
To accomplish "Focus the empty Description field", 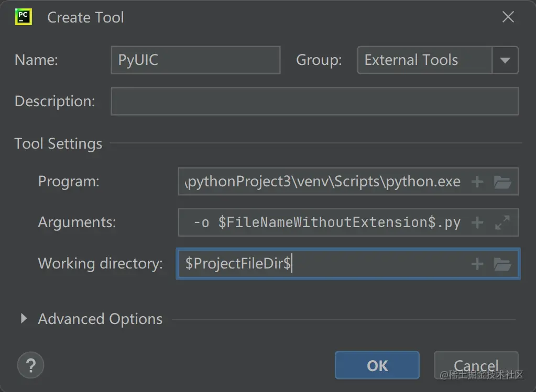I will [x=314, y=101].
